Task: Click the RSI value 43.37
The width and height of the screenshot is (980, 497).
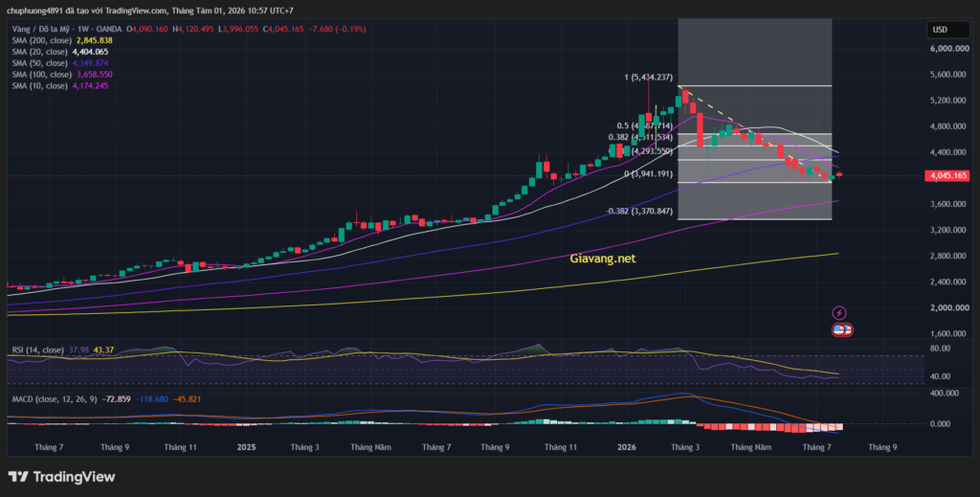Action: (103, 350)
